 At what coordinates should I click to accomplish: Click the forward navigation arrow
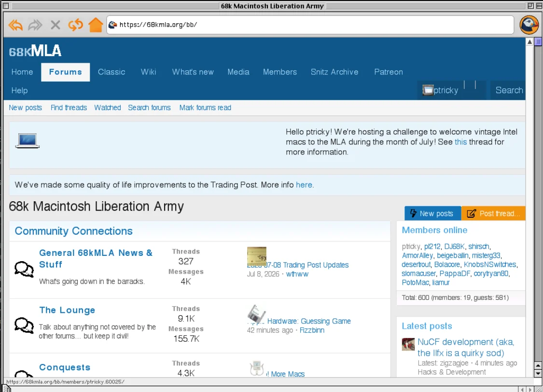point(35,25)
